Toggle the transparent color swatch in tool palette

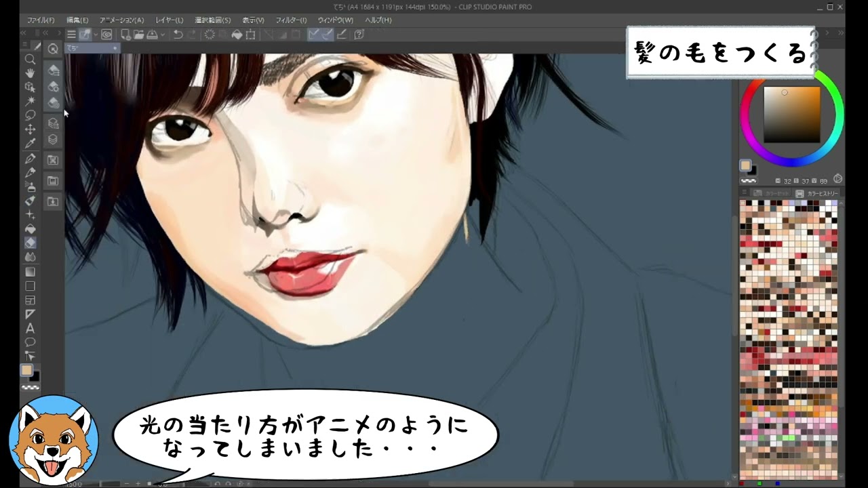[30, 388]
